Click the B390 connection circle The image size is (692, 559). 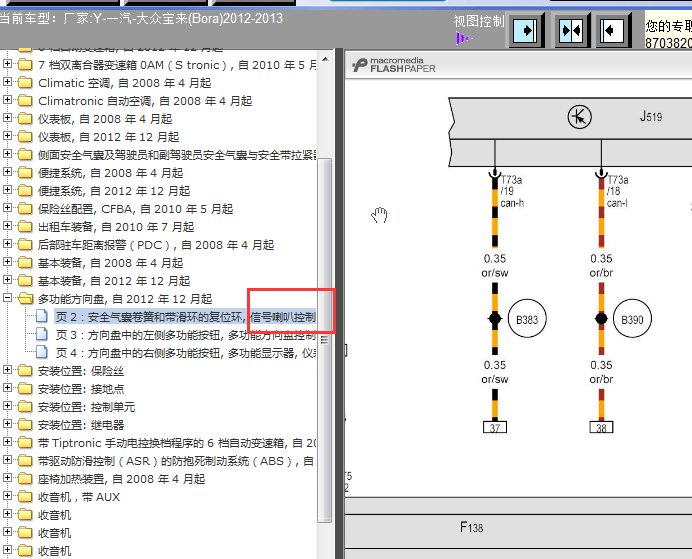tap(632, 319)
